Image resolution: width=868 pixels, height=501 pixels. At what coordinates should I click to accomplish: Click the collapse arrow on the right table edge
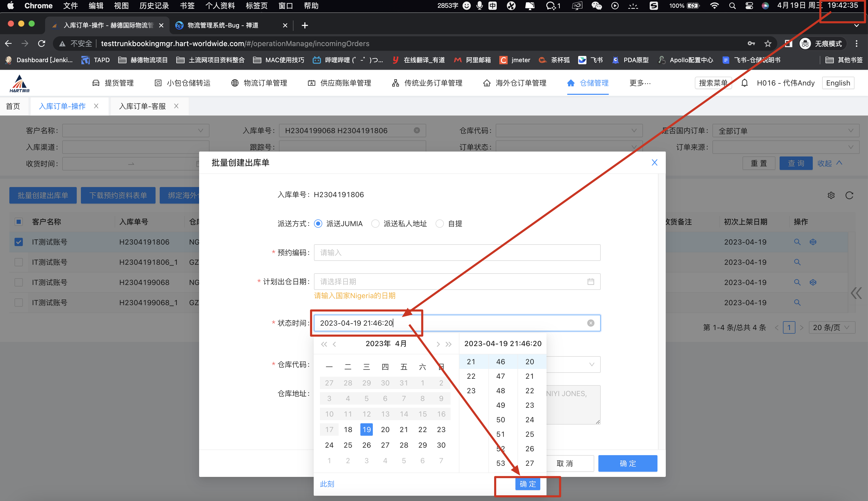pos(856,293)
